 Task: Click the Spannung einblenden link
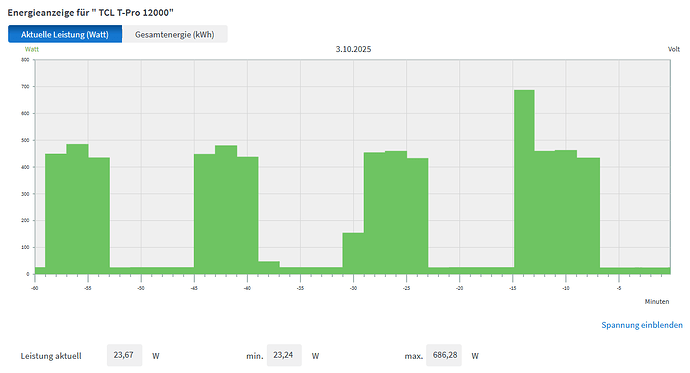[x=642, y=325]
